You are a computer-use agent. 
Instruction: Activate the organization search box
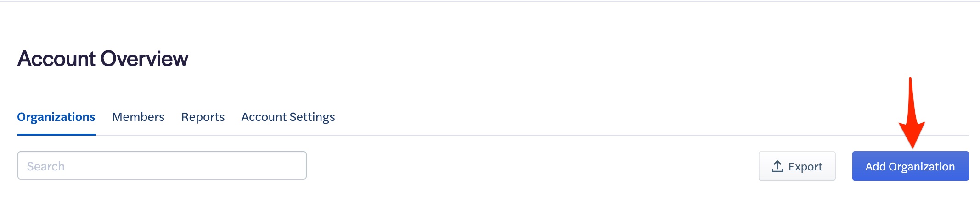[162, 165]
